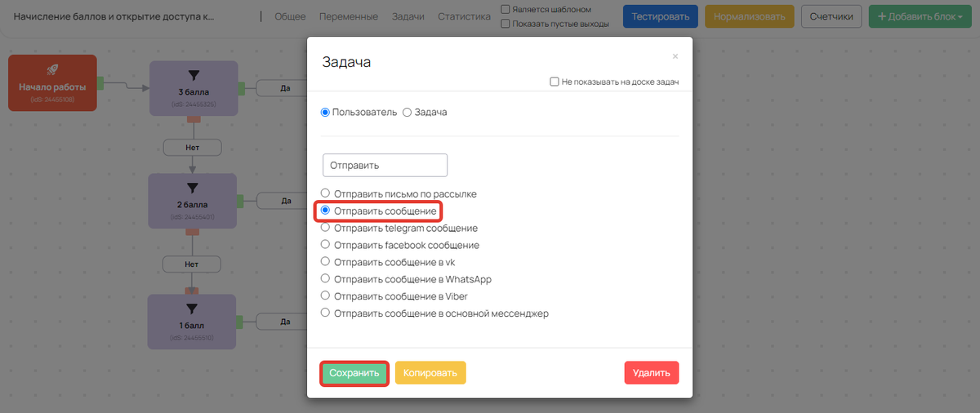The width and height of the screenshot is (980, 413).
Task: Click the green output connector of 2 балла
Action: click(241, 200)
